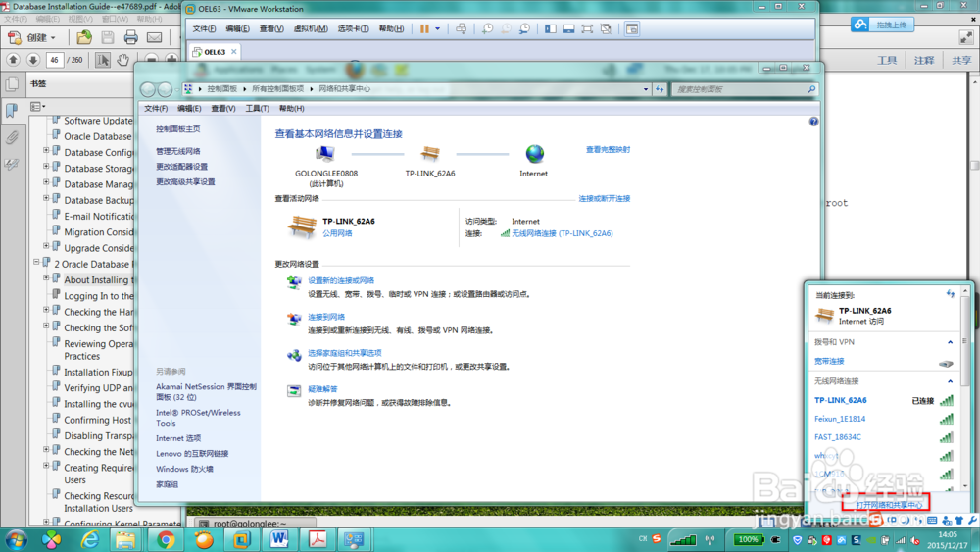The image size is (980, 552).
Task: Open the VMware Help menu
Action: pyautogui.click(x=391, y=28)
